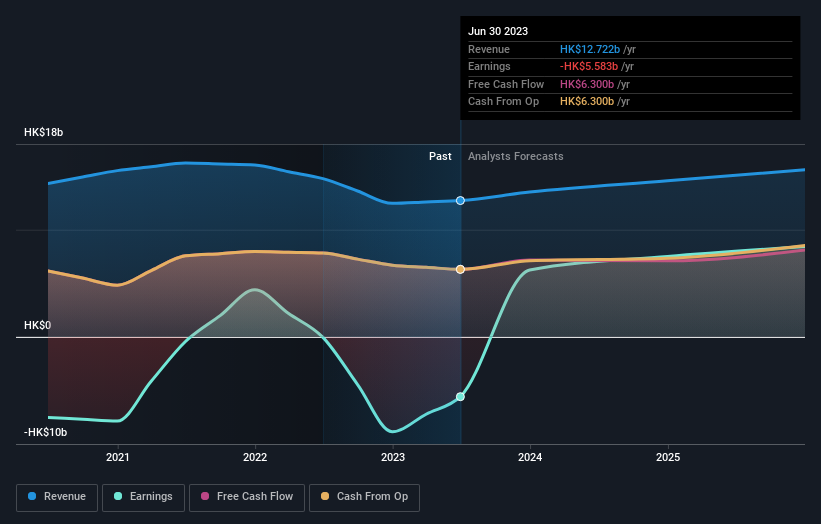Click the -HK$10b y-axis label

coord(46,432)
